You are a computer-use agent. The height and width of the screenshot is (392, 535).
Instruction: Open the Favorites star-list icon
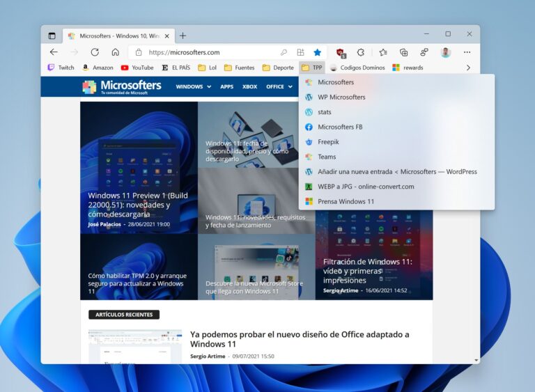383,52
